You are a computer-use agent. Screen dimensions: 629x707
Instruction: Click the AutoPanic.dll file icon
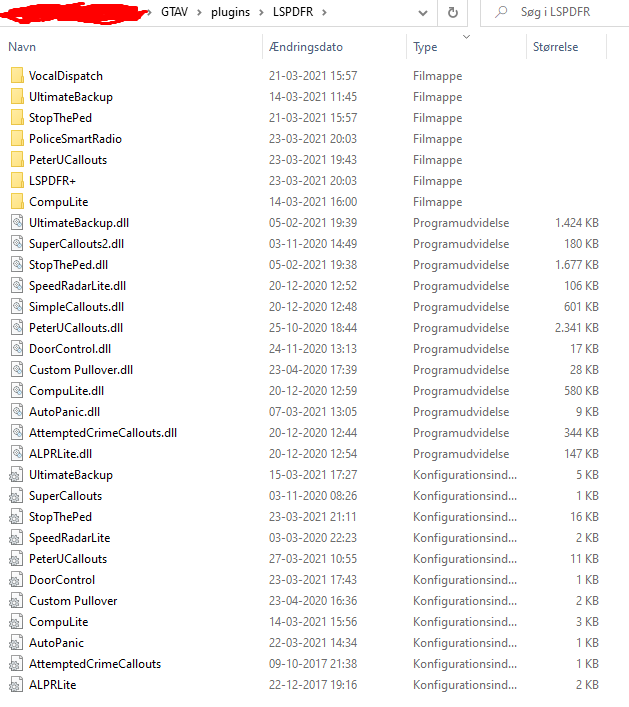click(17, 412)
